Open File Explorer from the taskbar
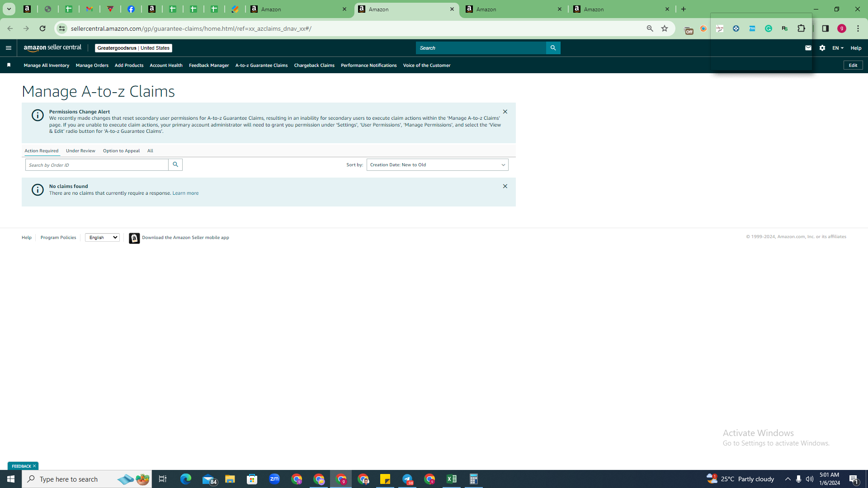Screen dimensions: 868x488 tap(230, 479)
